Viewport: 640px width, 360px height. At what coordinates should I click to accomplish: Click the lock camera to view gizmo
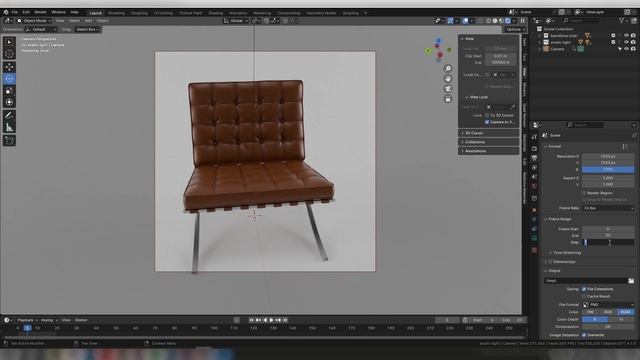[x=448, y=99]
